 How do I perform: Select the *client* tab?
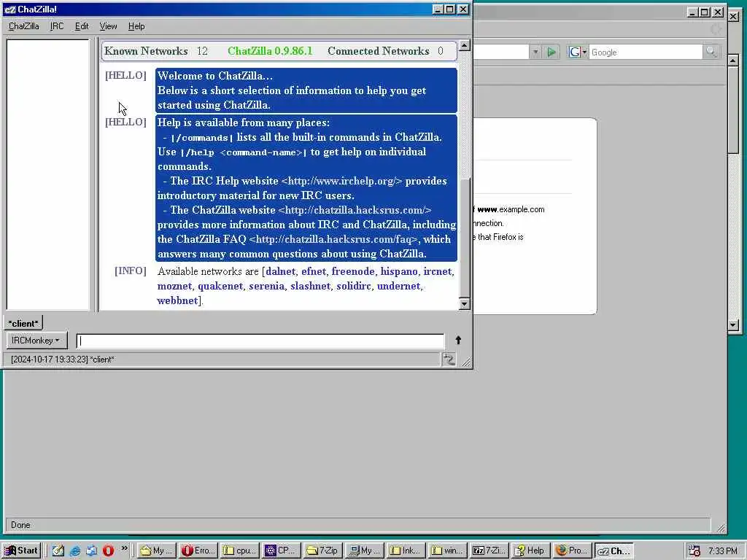click(x=23, y=323)
